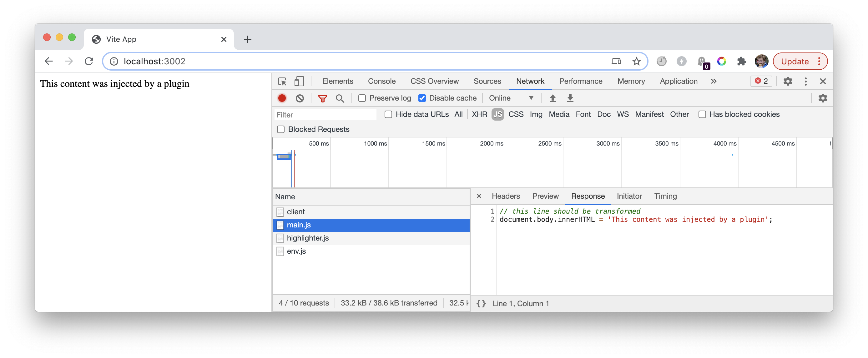Clear the network log

pyautogui.click(x=300, y=98)
